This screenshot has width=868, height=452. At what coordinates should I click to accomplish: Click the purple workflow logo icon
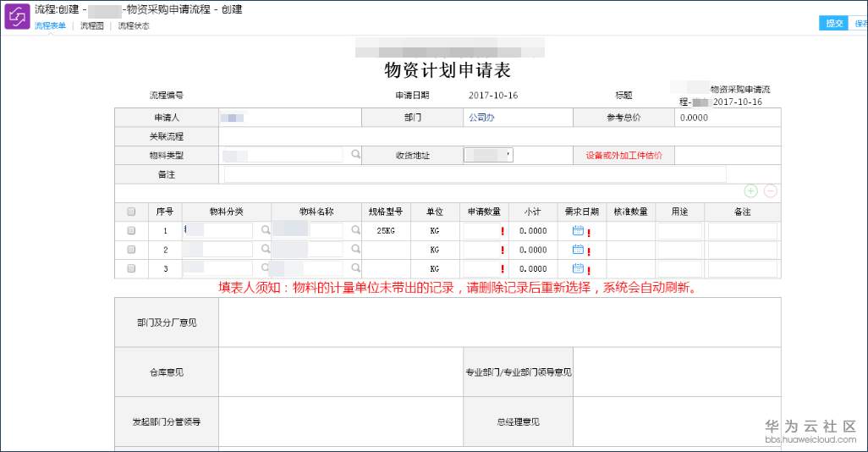[x=17, y=16]
